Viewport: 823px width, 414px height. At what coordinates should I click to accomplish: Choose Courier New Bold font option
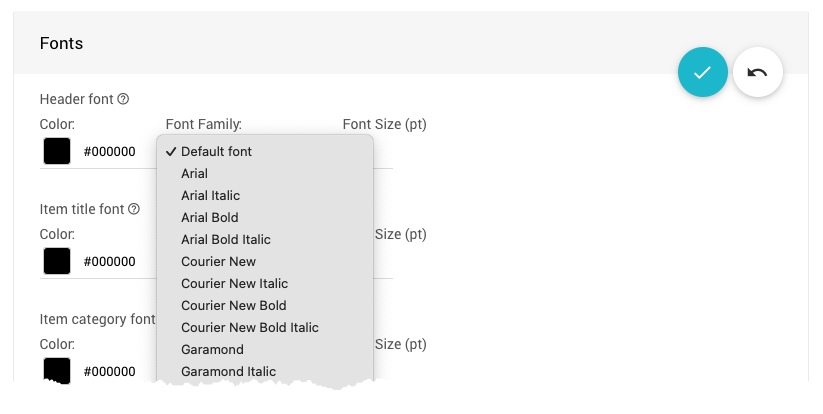233,306
